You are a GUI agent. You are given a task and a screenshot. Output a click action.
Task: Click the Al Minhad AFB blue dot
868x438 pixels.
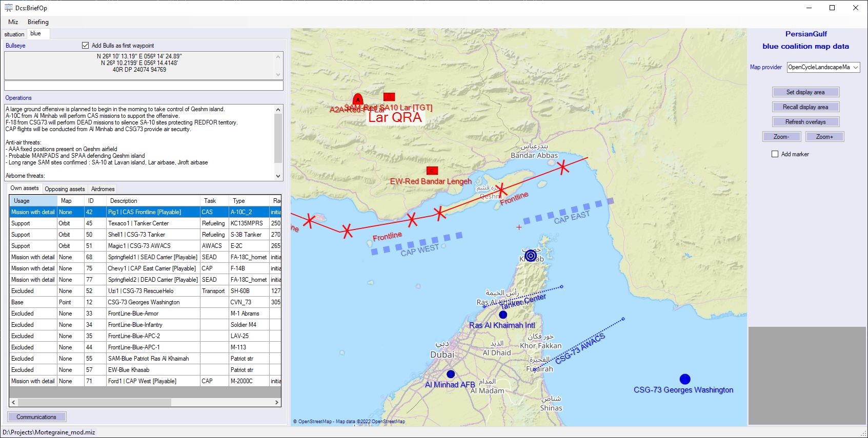tap(451, 374)
